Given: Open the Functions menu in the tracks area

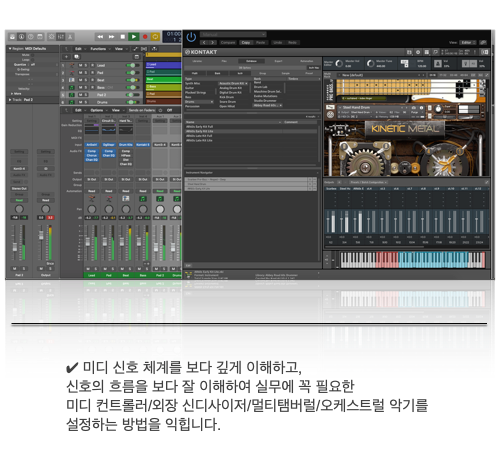Looking at the screenshot, I should (100, 49).
